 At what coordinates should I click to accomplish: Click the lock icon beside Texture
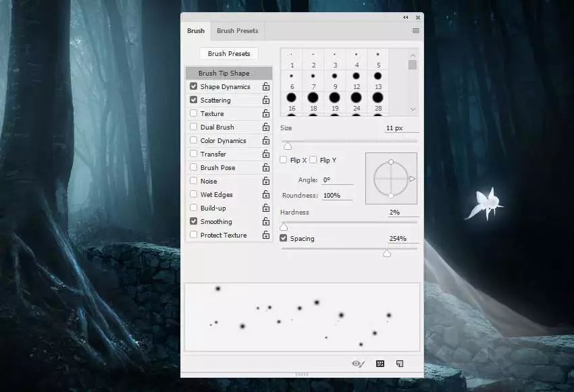click(266, 114)
